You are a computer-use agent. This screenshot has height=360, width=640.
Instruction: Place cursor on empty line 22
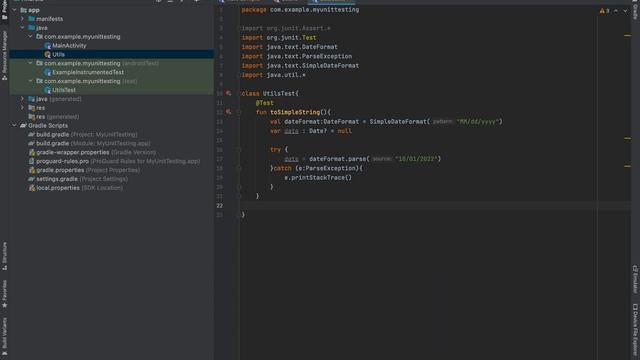tap(435, 206)
